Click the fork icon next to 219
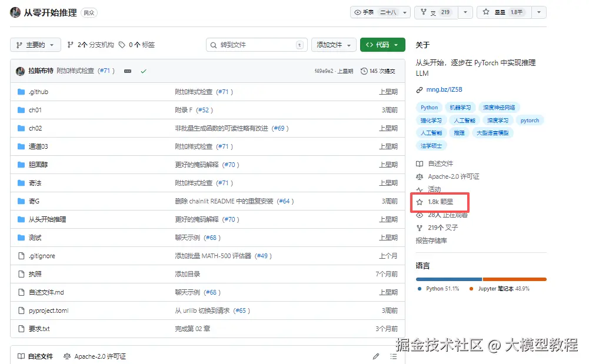 [423, 12]
